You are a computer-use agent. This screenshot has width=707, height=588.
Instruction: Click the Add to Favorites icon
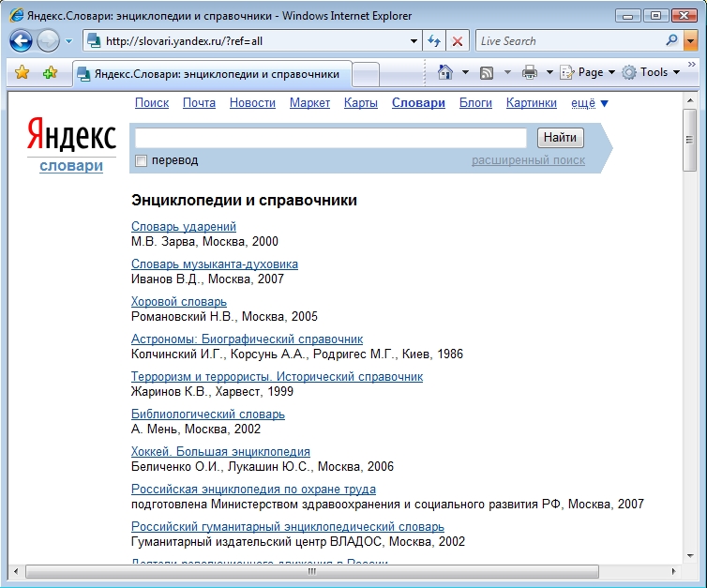coord(50,72)
